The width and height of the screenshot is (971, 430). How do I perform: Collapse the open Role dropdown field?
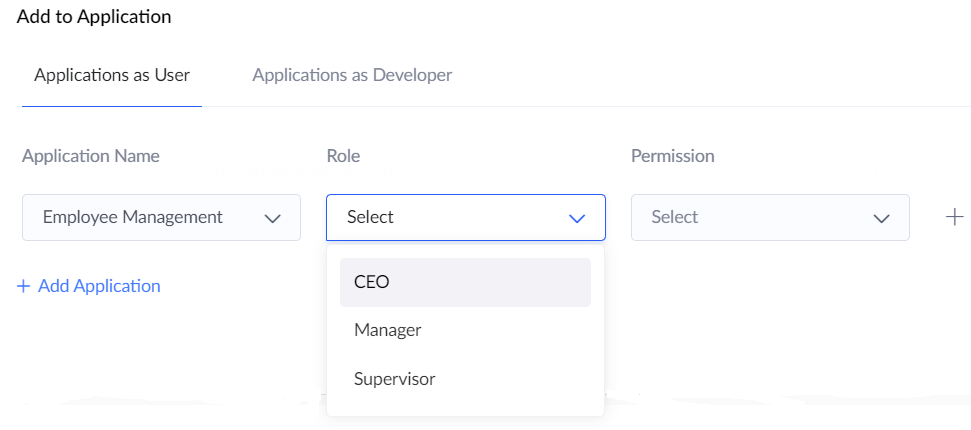[465, 217]
